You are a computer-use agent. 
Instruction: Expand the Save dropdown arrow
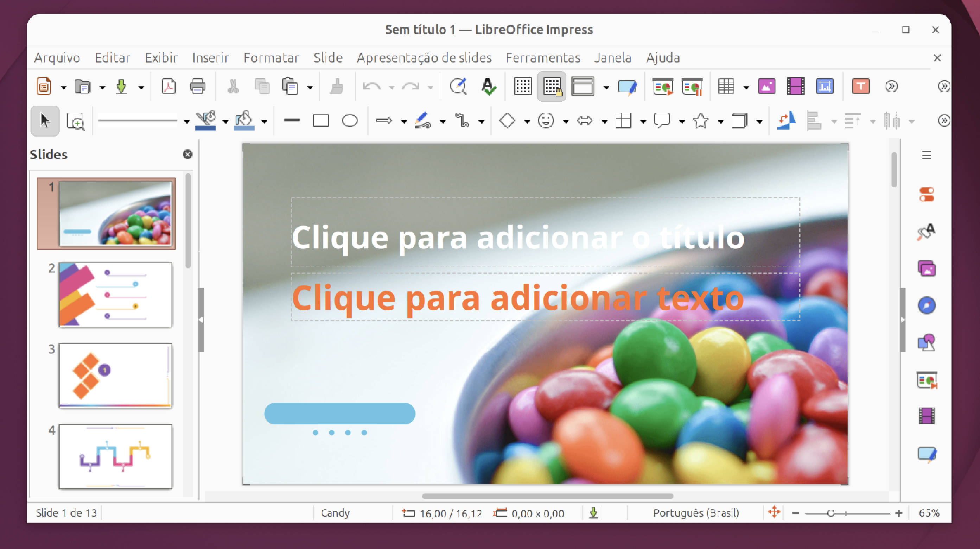[141, 88]
